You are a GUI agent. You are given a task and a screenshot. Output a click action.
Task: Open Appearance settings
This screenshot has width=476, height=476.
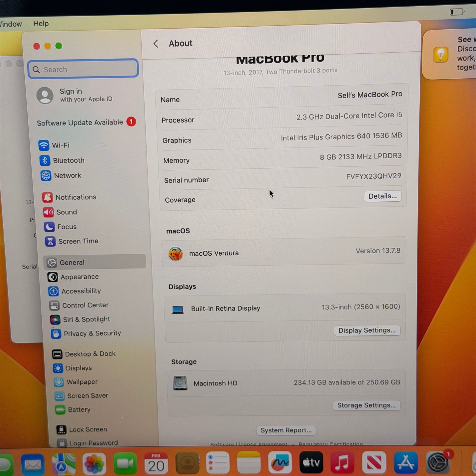coord(73,277)
